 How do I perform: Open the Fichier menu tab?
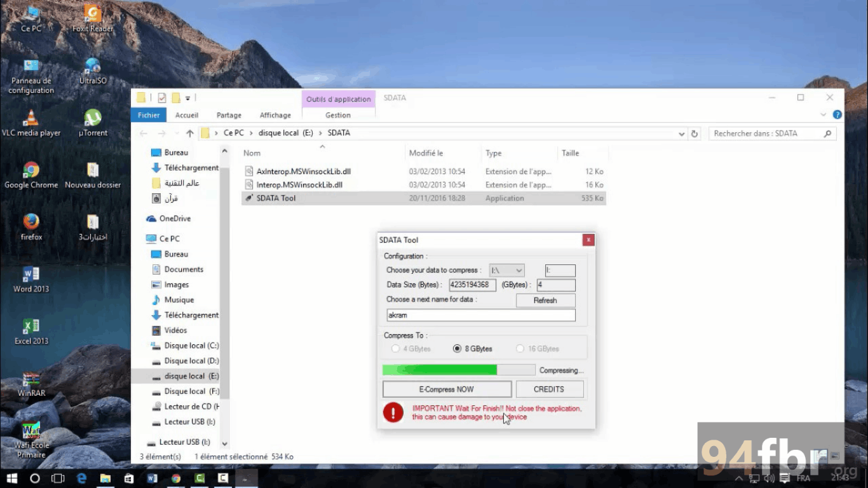point(149,115)
